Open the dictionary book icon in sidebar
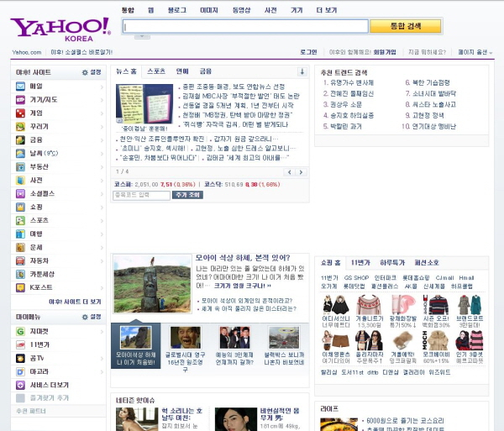Image resolution: width=504 pixels, height=431 pixels. coord(20,181)
